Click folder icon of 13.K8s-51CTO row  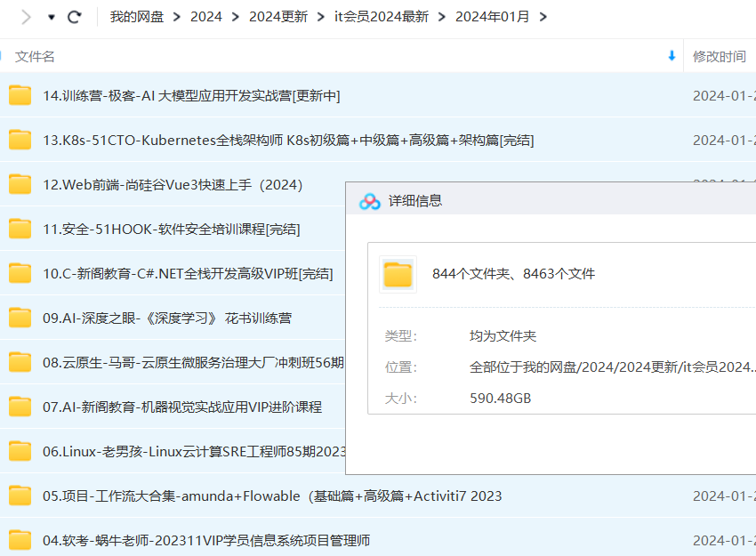(x=20, y=140)
